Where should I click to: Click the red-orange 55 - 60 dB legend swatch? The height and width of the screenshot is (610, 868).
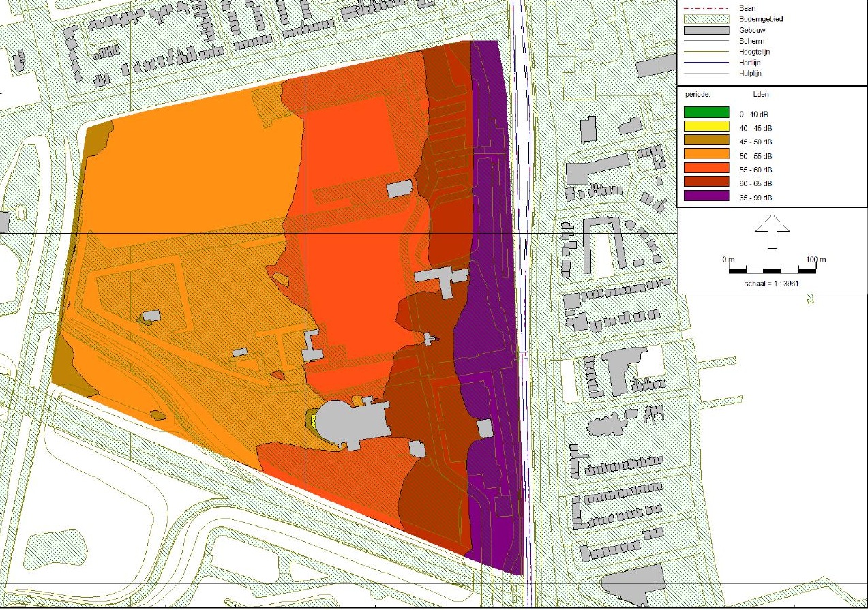pos(705,169)
